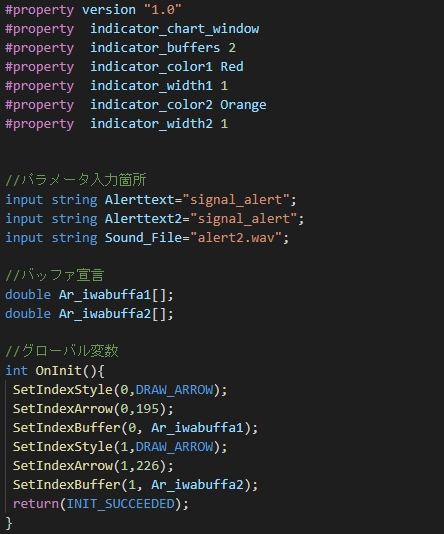This screenshot has width=444, height=534.
Task: Click the arrow code 195
Action: click(x=147, y=409)
